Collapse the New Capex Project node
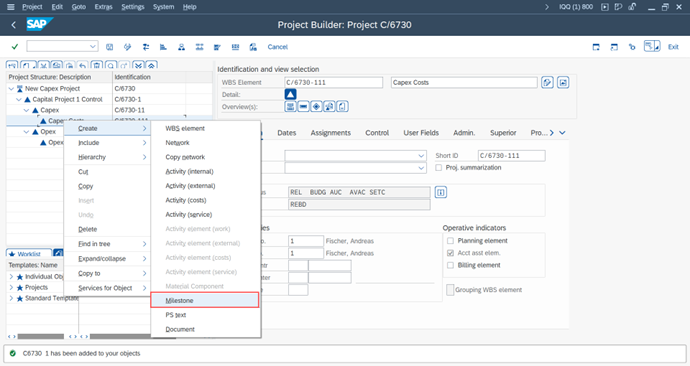This screenshot has height=366, width=690. [x=11, y=88]
